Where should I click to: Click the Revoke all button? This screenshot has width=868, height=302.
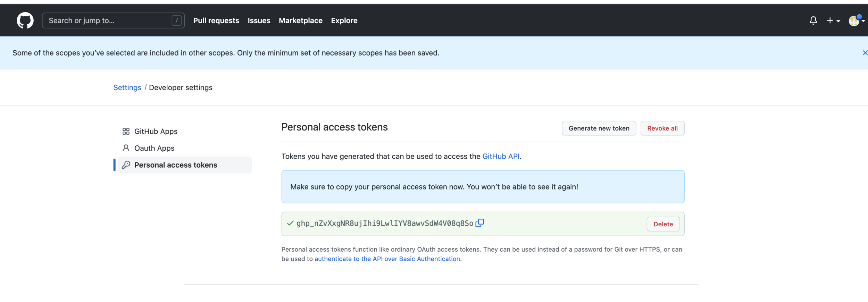[x=662, y=128]
